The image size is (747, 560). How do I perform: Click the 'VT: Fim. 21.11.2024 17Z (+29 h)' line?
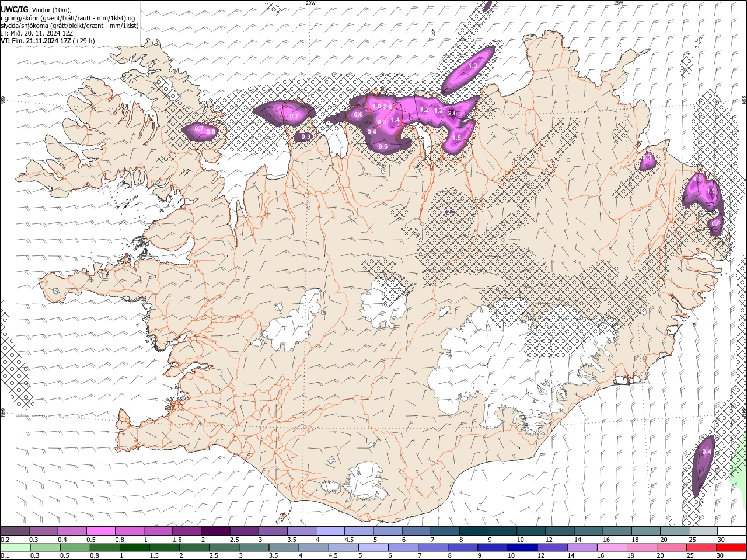point(47,41)
